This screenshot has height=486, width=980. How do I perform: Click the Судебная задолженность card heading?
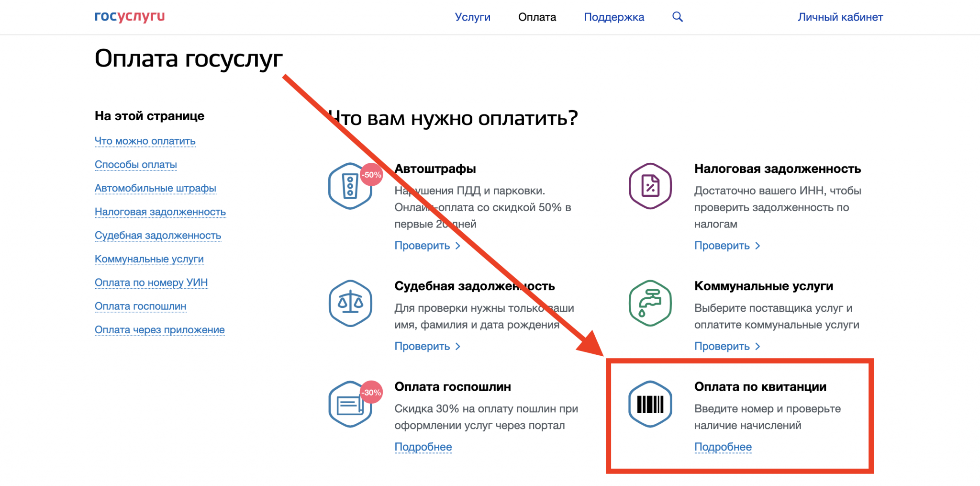475,286
